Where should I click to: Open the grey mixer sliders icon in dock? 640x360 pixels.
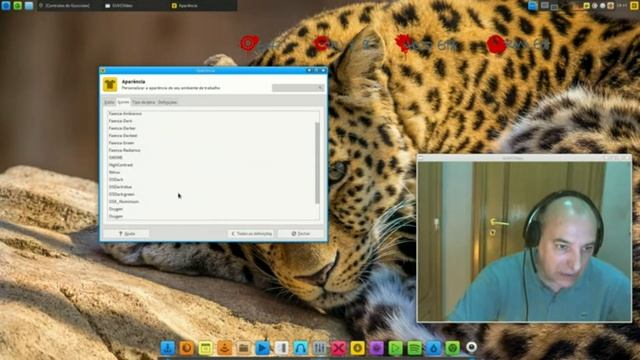[320, 348]
